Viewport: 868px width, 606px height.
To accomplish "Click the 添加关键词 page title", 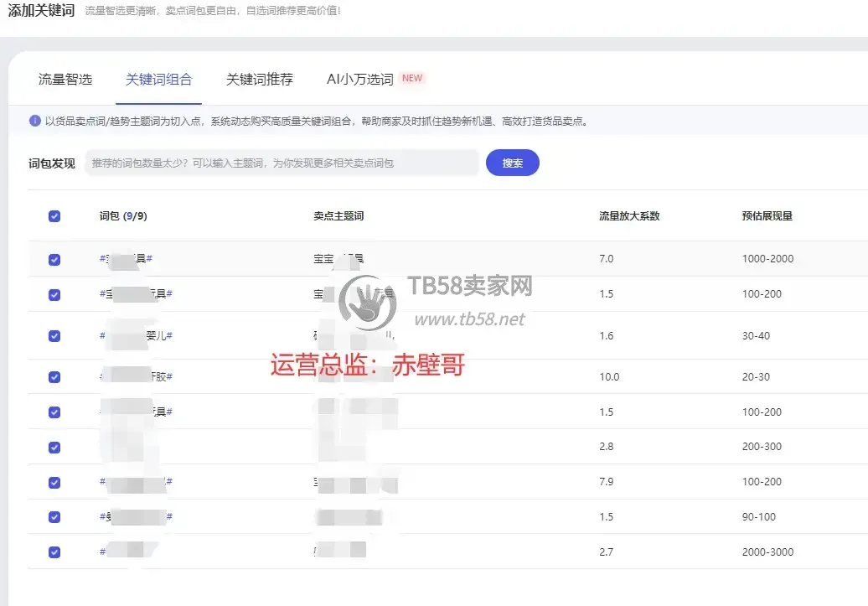I will click(x=41, y=11).
